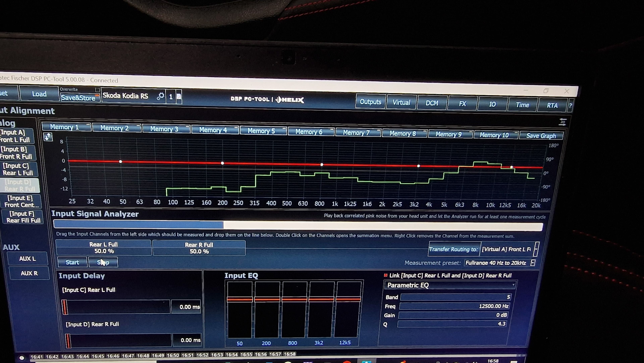Select the Memory 6 slot
The image size is (644, 363).
[x=311, y=132]
